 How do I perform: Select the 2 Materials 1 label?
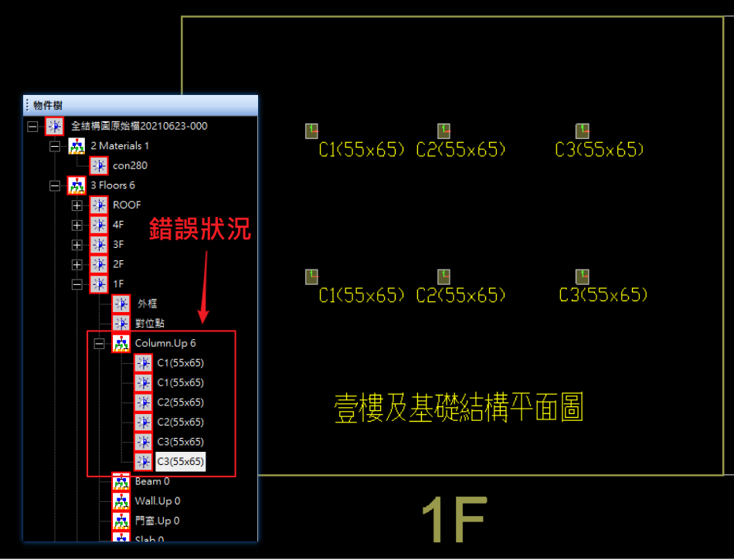point(120,146)
